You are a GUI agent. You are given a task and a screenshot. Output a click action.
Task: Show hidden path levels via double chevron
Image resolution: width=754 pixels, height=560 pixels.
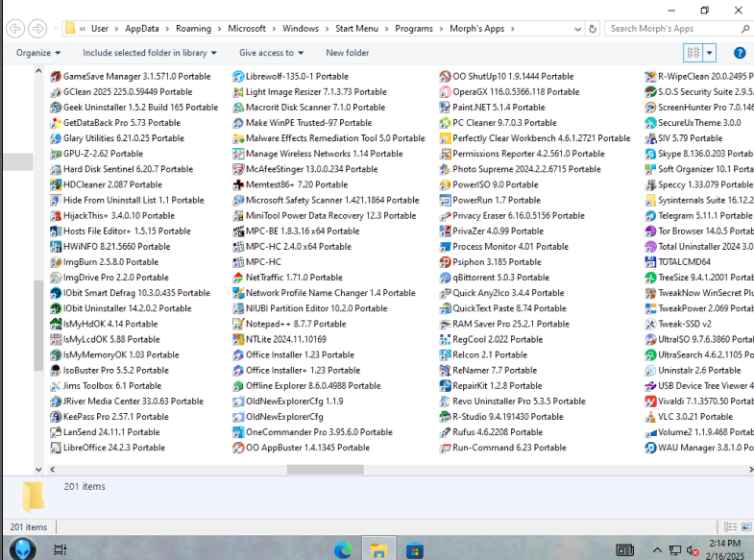[x=83, y=29]
